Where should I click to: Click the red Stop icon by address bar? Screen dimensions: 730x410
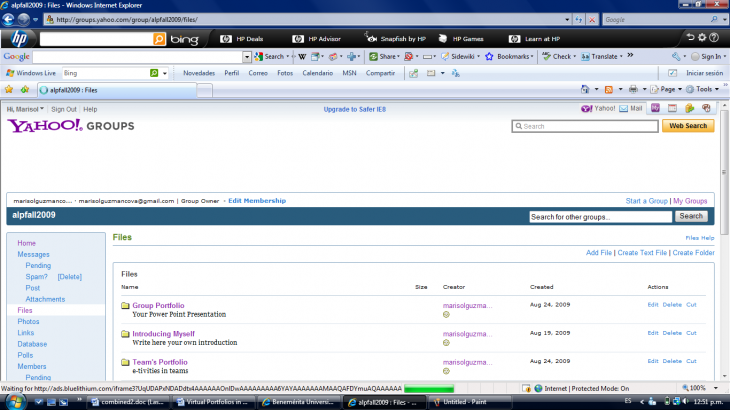tap(592, 20)
